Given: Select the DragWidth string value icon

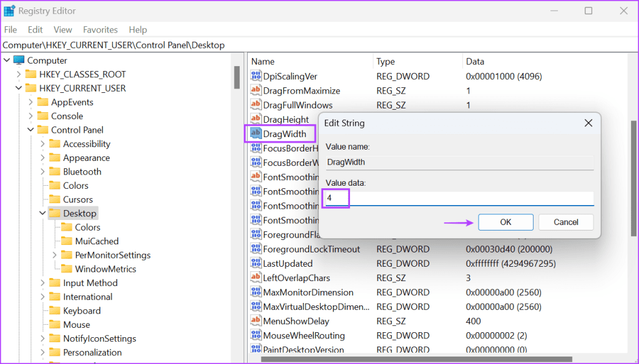Looking at the screenshot, I should click(256, 133).
